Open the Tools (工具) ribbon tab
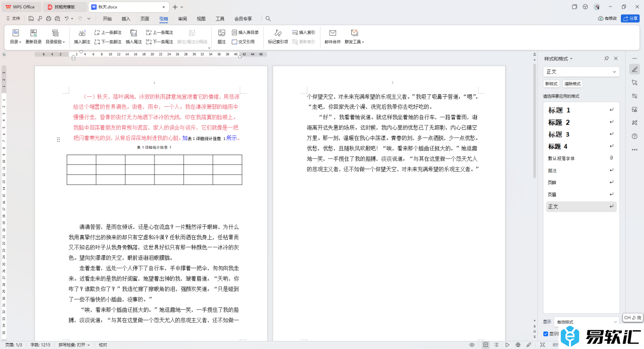This screenshot has width=644, height=349. 220,19
